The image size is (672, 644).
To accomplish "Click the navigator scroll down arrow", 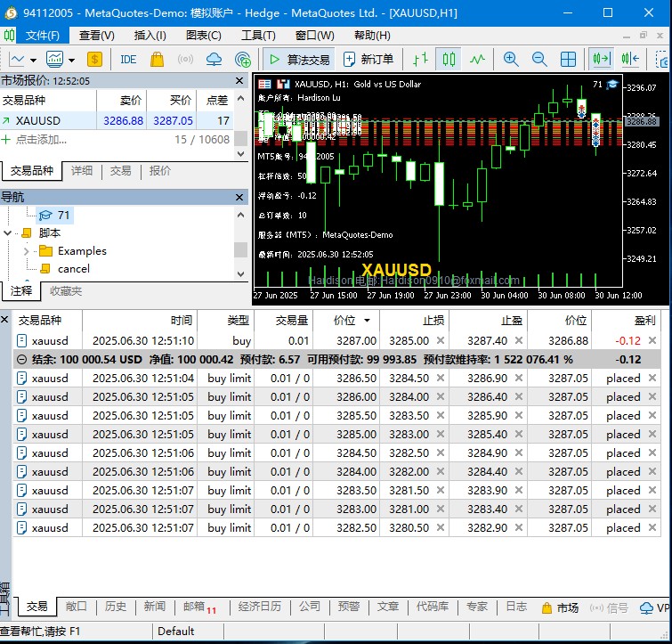I will coord(241,274).
